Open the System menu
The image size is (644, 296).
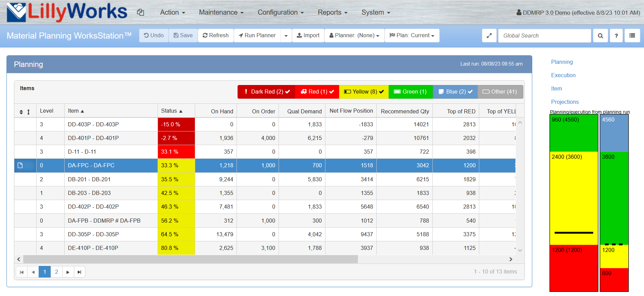pyautogui.click(x=376, y=12)
